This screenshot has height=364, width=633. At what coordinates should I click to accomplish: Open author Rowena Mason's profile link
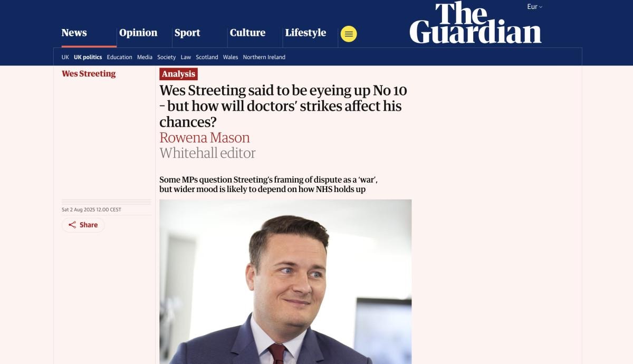[x=205, y=138]
